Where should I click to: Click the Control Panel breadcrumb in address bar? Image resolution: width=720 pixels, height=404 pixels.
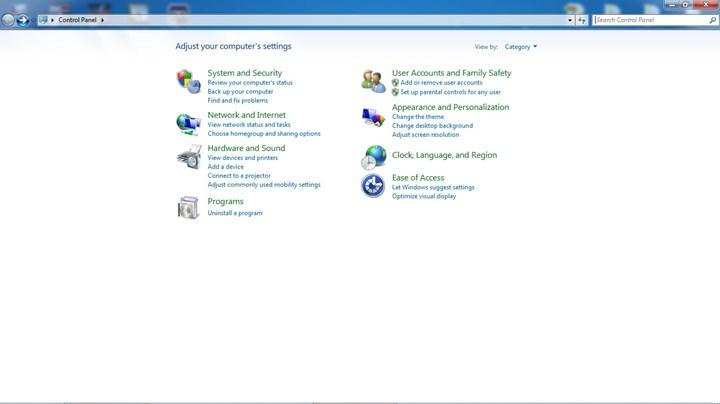pos(77,20)
